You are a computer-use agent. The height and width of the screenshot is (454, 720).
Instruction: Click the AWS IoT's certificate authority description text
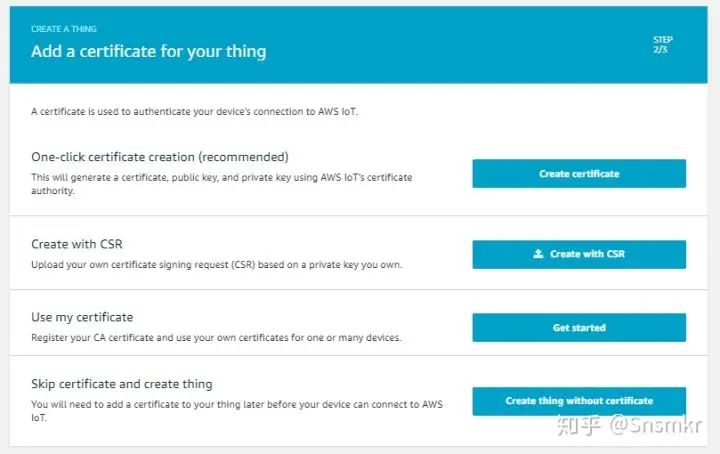221,184
